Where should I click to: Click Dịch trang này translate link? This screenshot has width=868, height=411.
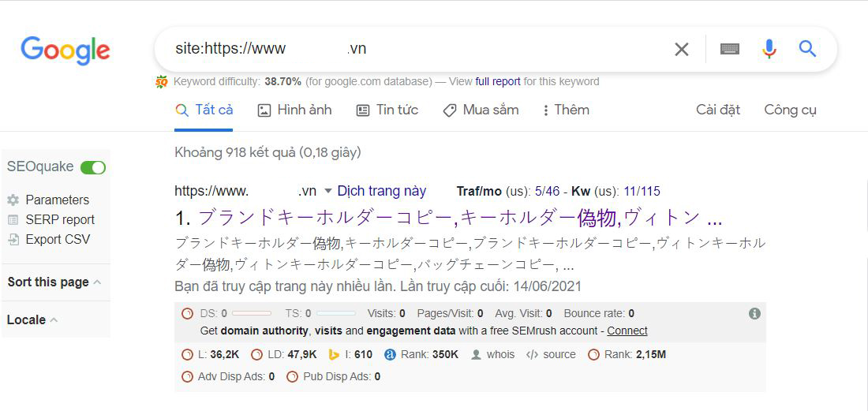point(382,192)
